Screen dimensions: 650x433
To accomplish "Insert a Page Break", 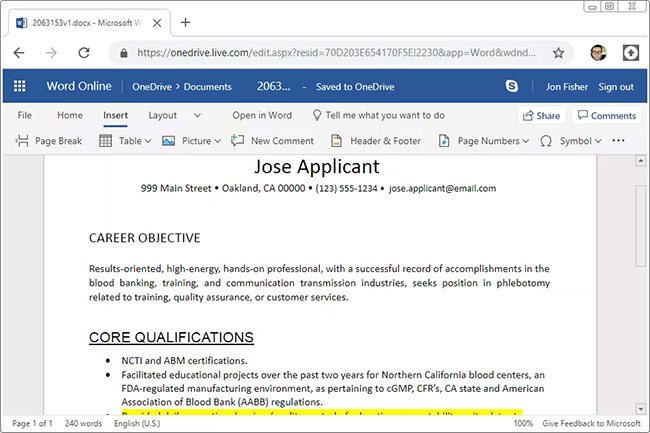I will (49, 141).
